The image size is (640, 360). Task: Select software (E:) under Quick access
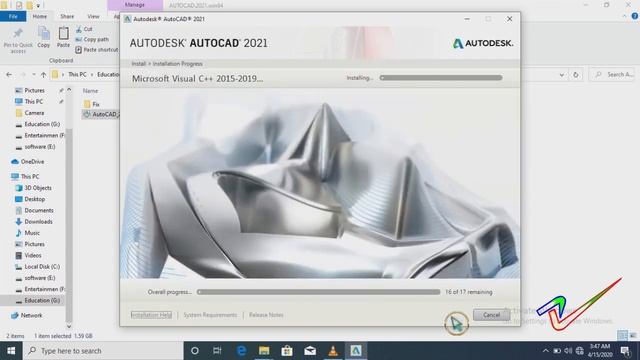[x=40, y=147]
